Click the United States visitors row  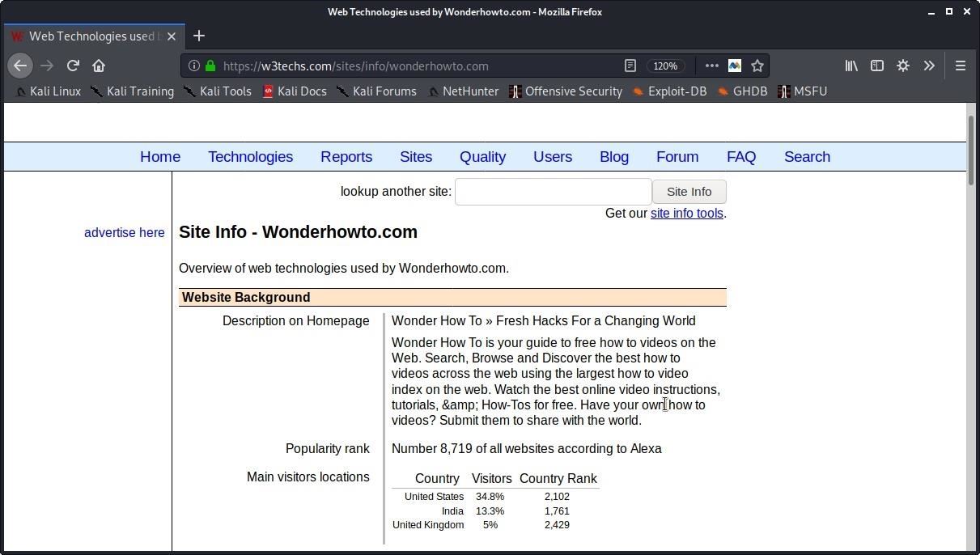pyautogui.click(x=495, y=497)
